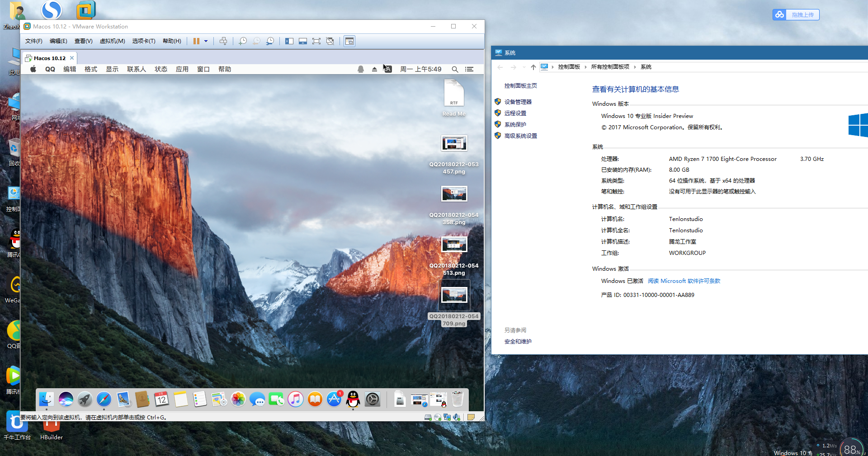This screenshot has width=868, height=456.
Task: Open the power options dropdown arrow beside pause
Action: tap(206, 41)
